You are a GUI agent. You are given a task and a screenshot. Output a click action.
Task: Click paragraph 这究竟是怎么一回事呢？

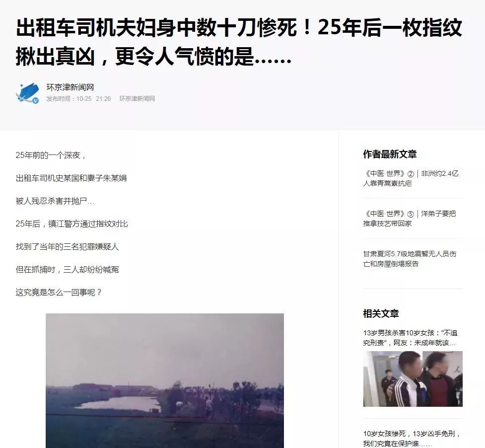(59, 293)
